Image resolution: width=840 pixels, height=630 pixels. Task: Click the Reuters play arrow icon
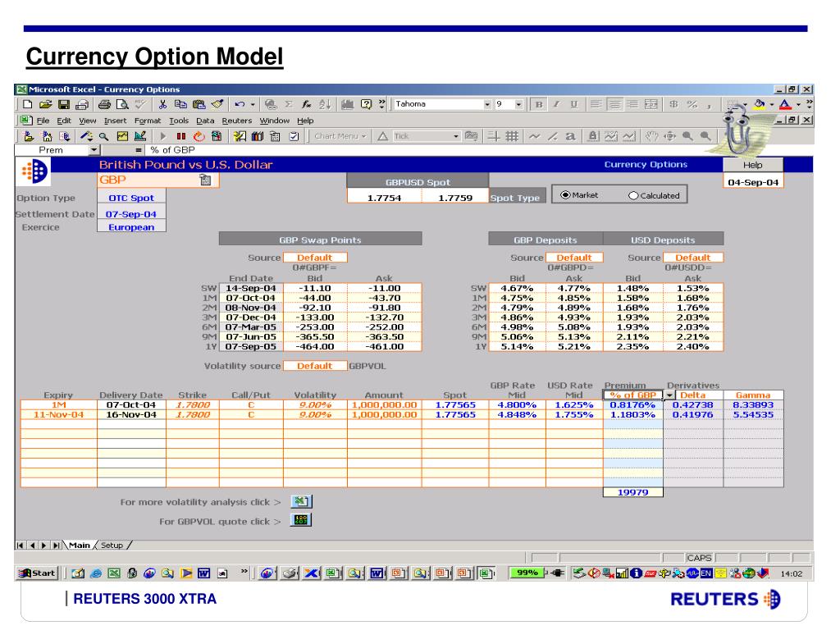coord(163,137)
